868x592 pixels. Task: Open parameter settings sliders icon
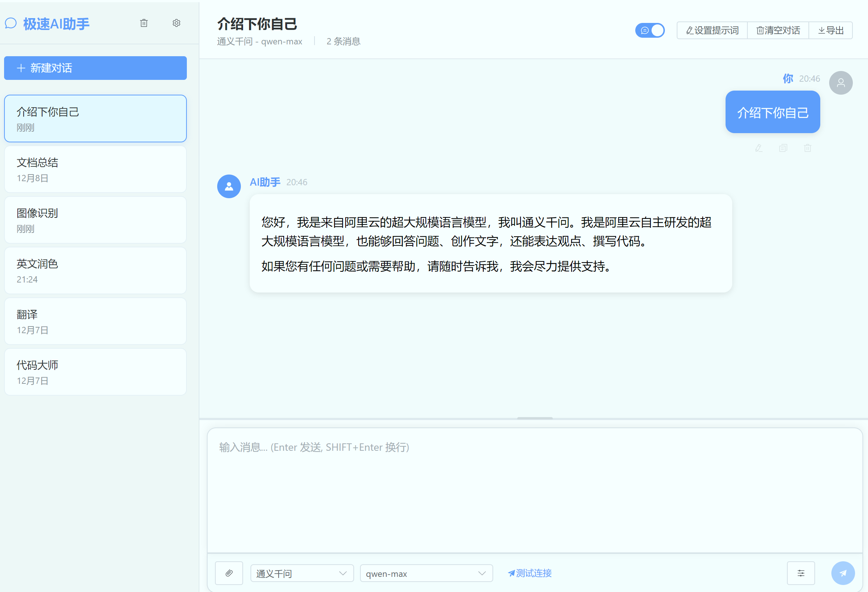click(801, 573)
